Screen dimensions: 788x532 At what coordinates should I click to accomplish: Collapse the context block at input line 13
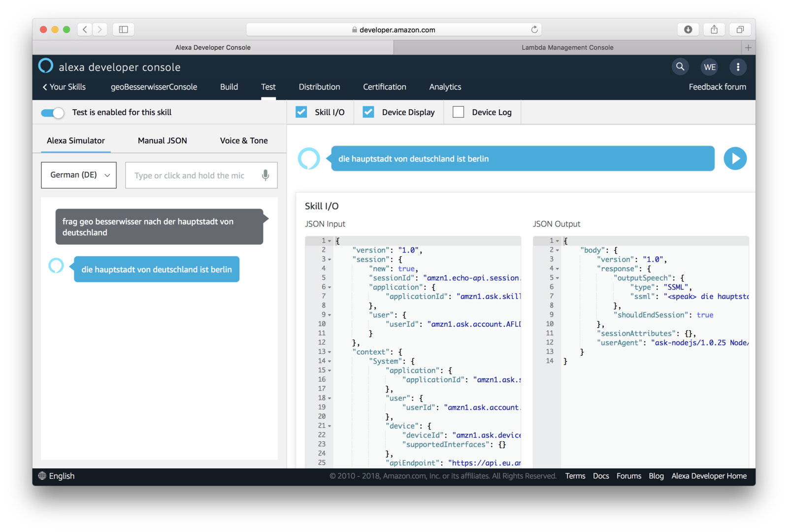(329, 352)
